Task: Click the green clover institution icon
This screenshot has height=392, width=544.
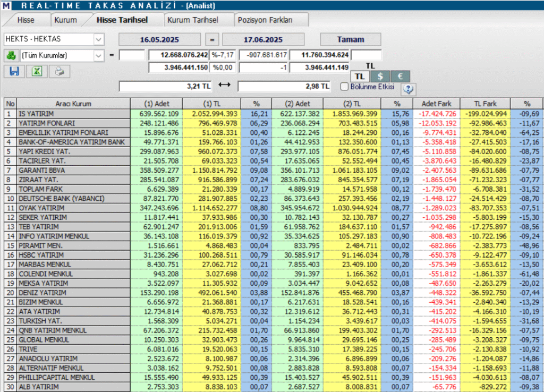Action: [11, 55]
